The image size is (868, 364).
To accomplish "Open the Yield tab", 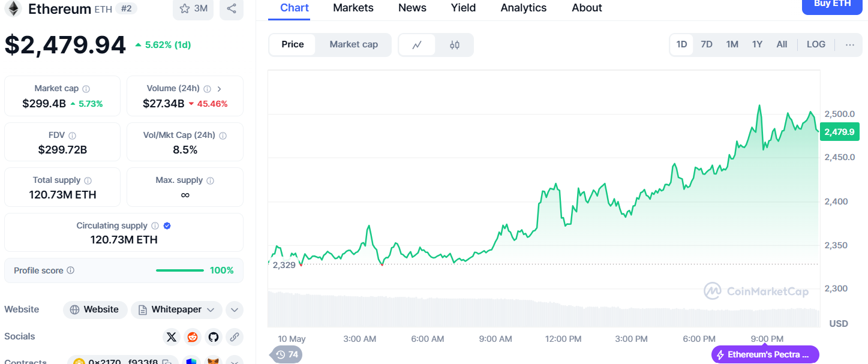I will (463, 8).
